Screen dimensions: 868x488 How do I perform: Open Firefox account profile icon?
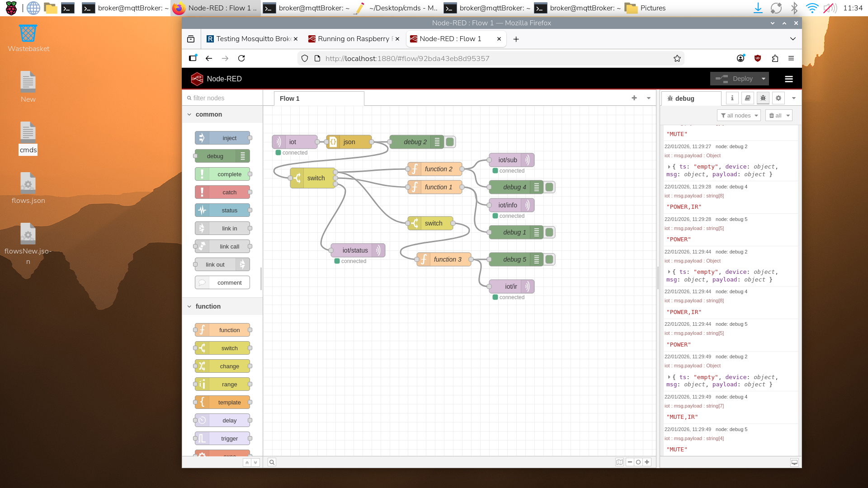pyautogui.click(x=741, y=58)
